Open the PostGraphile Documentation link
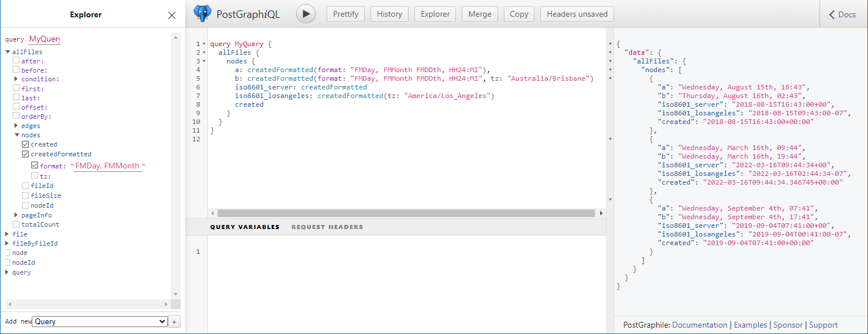The height and width of the screenshot is (334, 868). [x=699, y=325]
